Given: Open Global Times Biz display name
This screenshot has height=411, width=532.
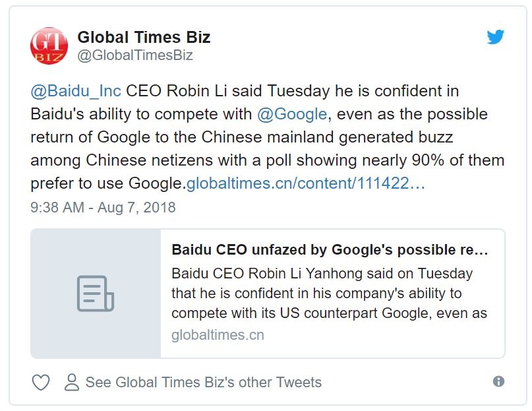Looking at the screenshot, I should point(144,37).
